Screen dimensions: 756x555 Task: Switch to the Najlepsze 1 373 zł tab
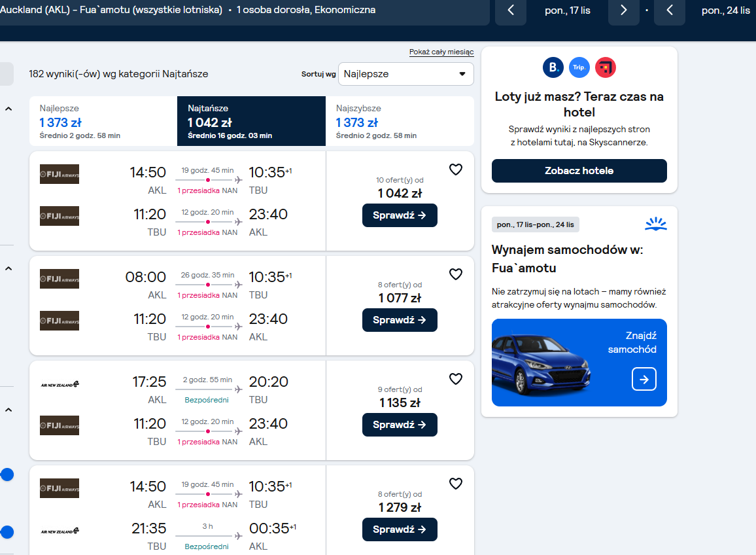[103, 121]
